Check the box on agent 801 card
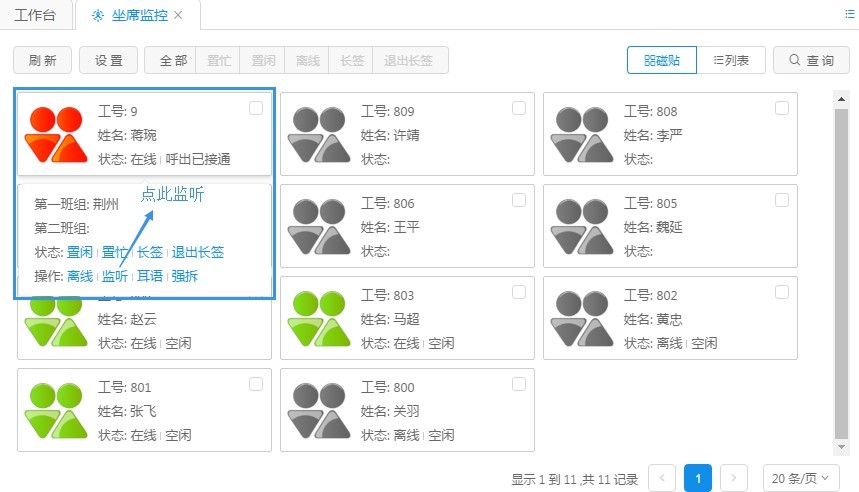The image size is (859, 492). 256,384
